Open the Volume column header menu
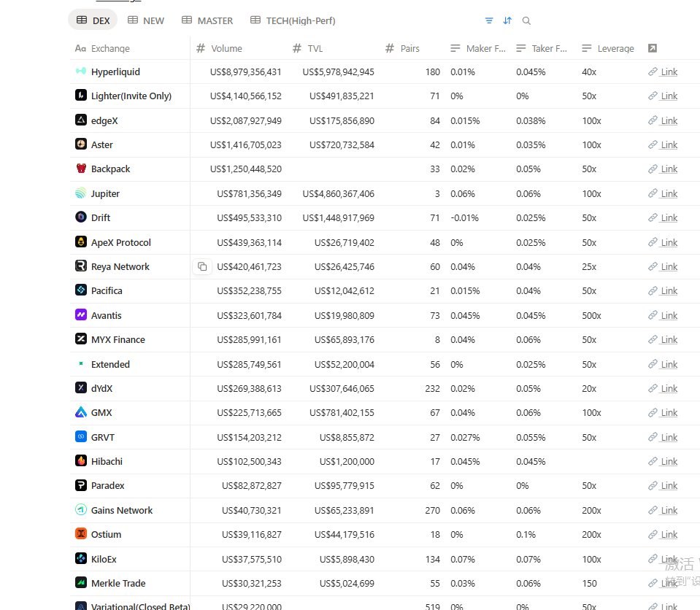Screen dimensions: 700x610 tap(226, 48)
